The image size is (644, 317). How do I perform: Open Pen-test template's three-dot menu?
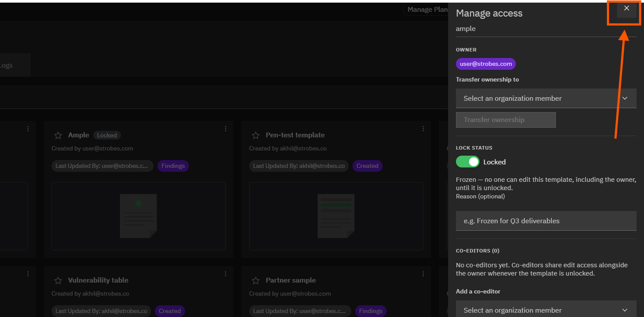tap(423, 129)
